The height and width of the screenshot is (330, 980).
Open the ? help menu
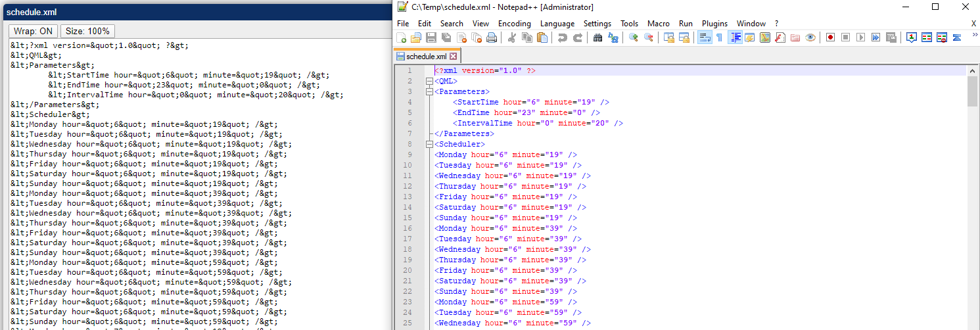coord(776,23)
